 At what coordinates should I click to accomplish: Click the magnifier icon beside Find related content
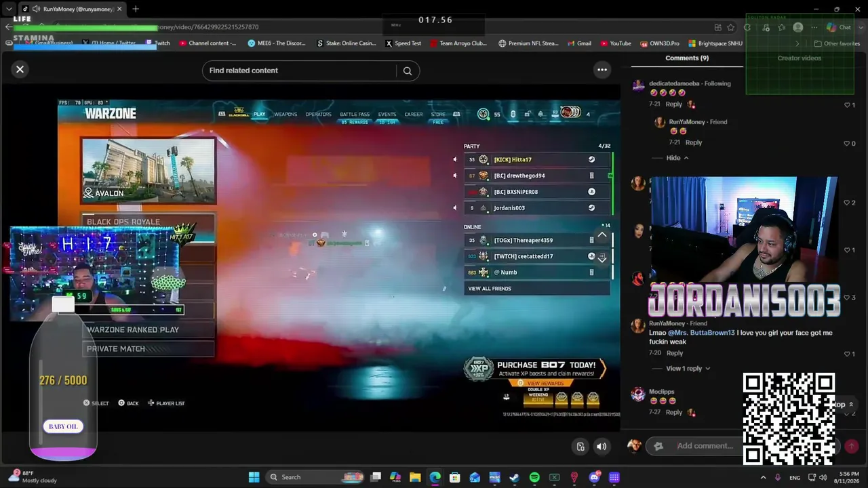pyautogui.click(x=408, y=70)
